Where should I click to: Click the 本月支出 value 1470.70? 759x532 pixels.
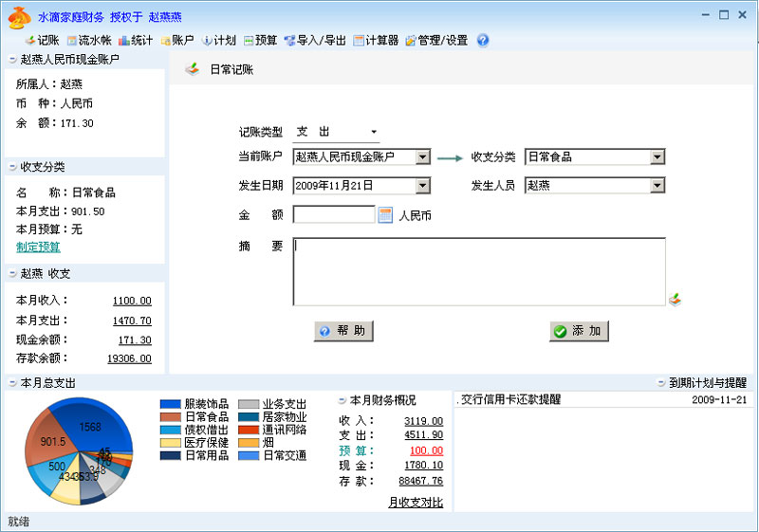(x=132, y=321)
